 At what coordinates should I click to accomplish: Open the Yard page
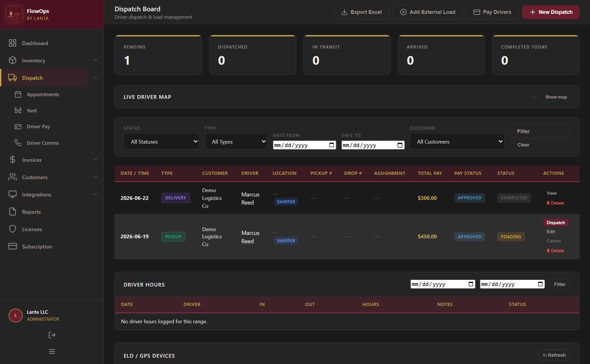pos(32,111)
